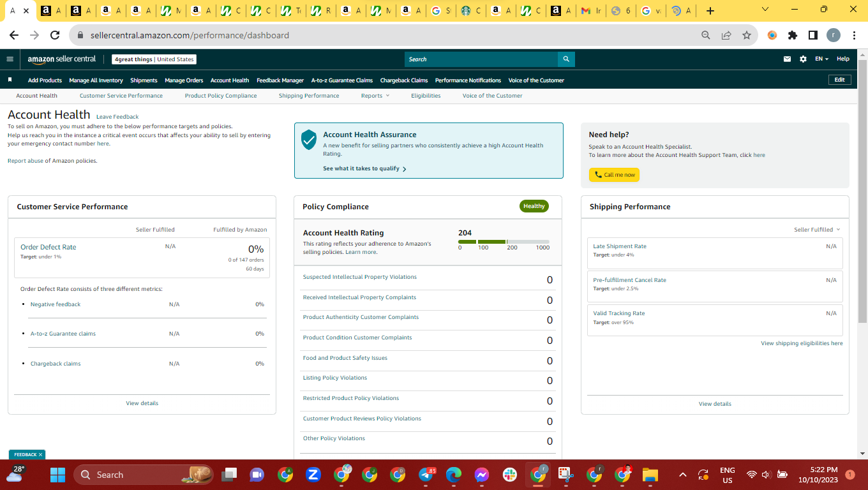Open the Negative feedback metric link

pos(56,304)
